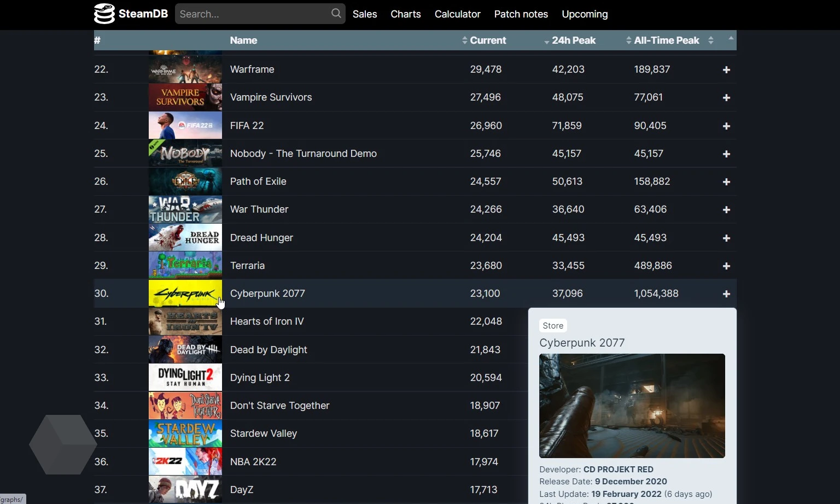The height and width of the screenshot is (504, 840).
Task: Open the Cyberpunk 2077 table link
Action: pyautogui.click(x=267, y=294)
